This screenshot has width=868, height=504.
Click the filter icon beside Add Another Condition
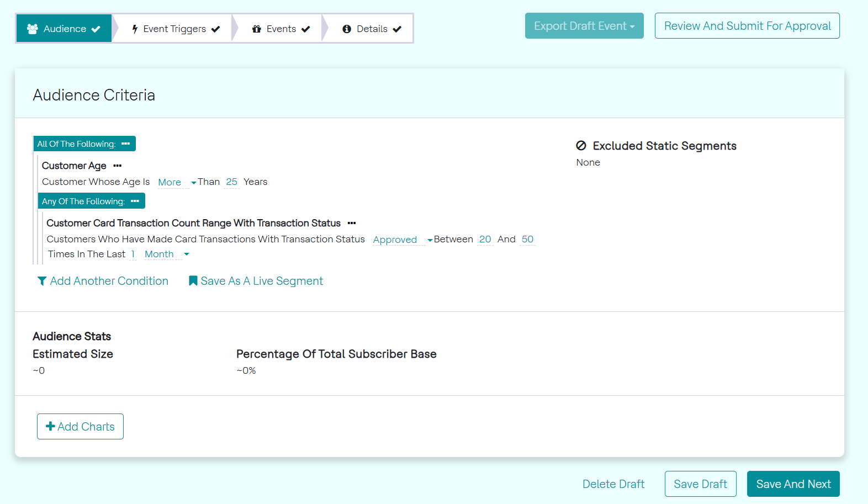point(41,281)
